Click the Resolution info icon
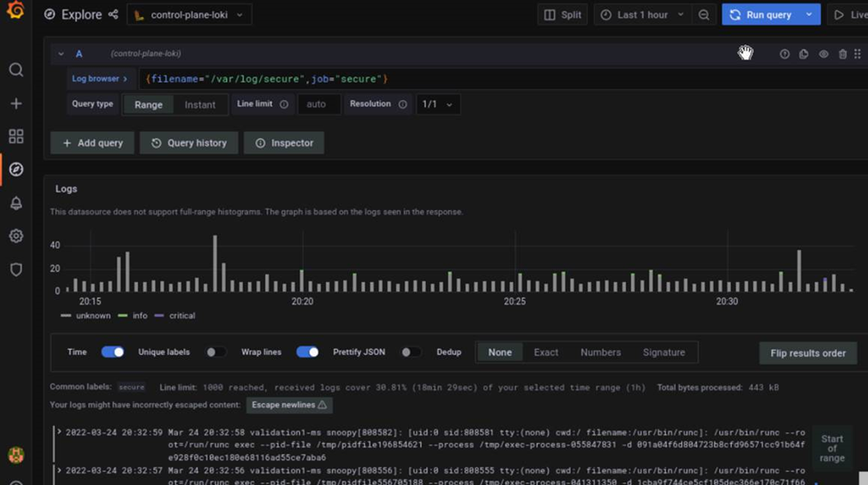The height and width of the screenshot is (485, 868). tap(402, 104)
